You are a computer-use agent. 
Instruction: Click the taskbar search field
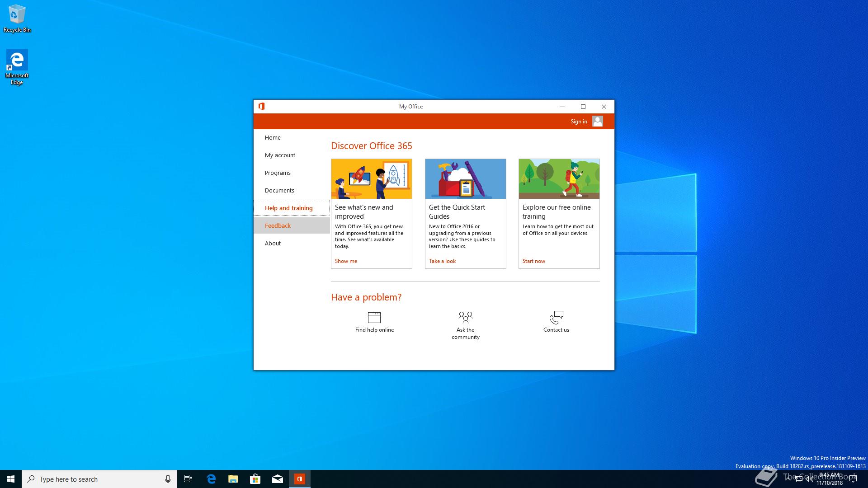click(99, 479)
